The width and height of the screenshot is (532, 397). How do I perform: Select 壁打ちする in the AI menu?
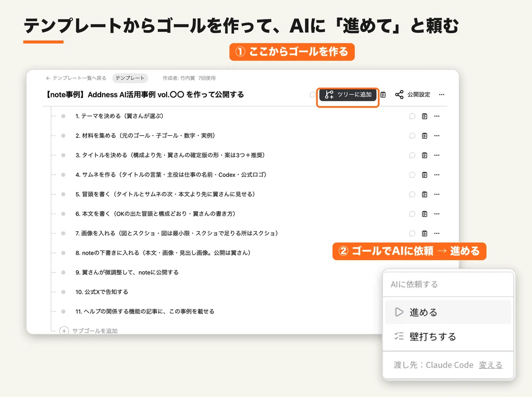point(448,337)
